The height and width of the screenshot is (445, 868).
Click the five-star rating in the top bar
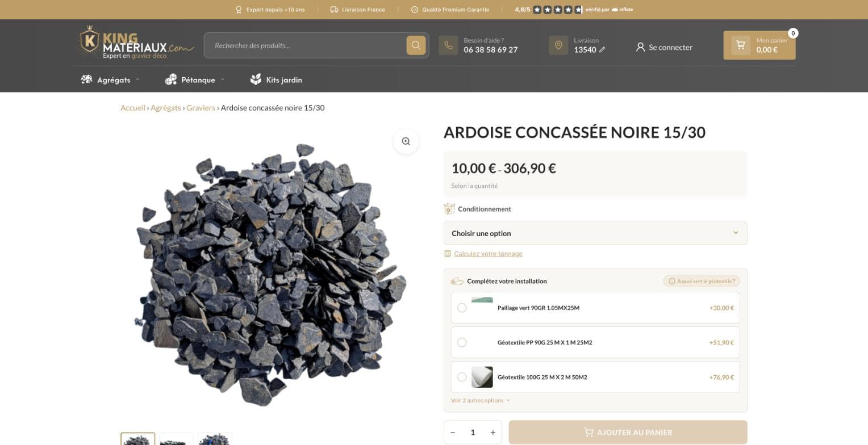558,10
